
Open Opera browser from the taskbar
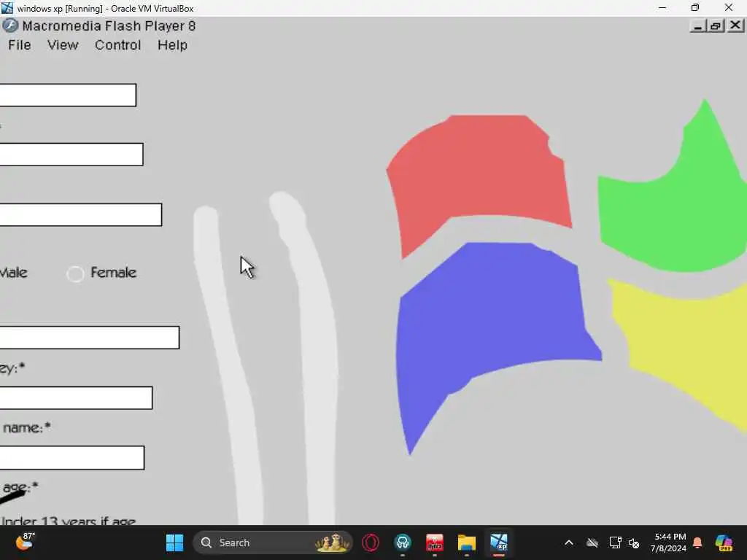[370, 542]
